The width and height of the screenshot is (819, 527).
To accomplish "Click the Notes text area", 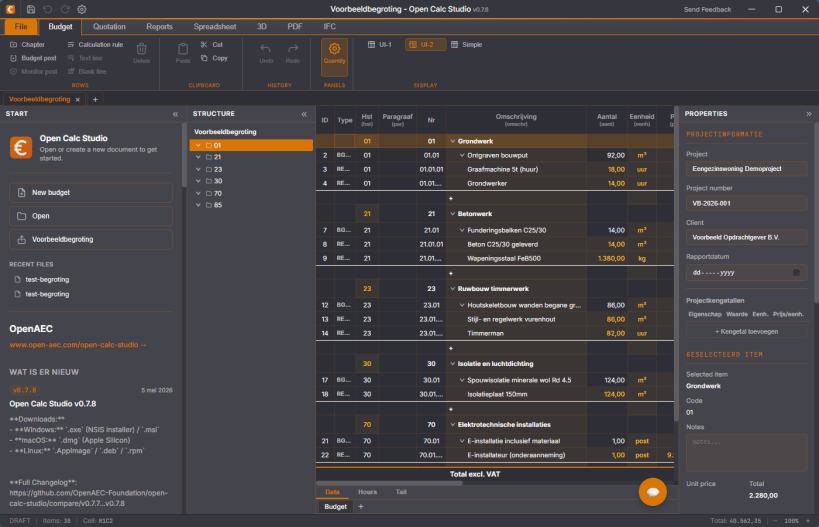I will (x=746, y=453).
